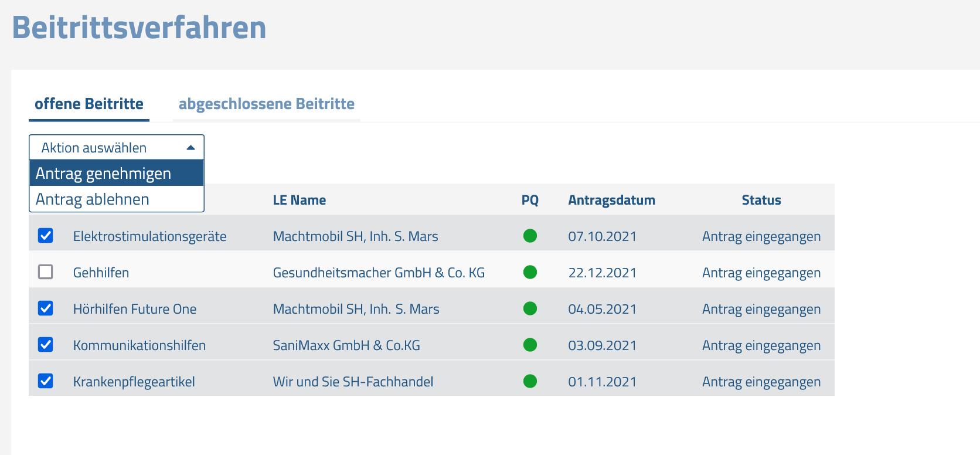Viewport: 980px width, 455px height.
Task: Open the Gesundheitsmacher GmbH & Co. KG entry
Action: coord(379,273)
